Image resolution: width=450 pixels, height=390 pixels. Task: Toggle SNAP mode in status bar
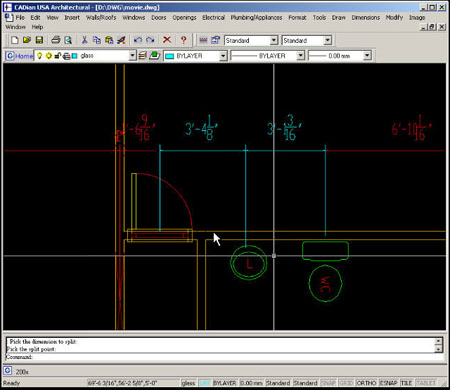tap(328, 383)
